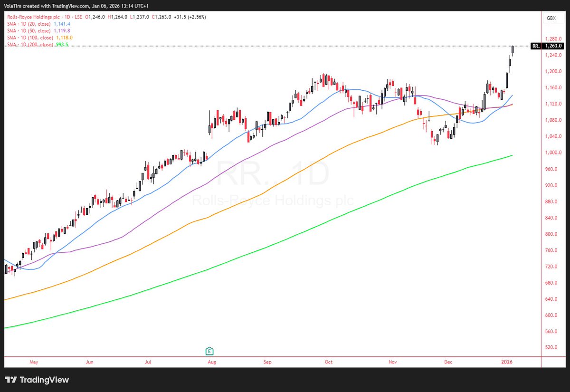Click the Dec label on time axis
Viewport: 570px width, 392px height.
coord(448,362)
